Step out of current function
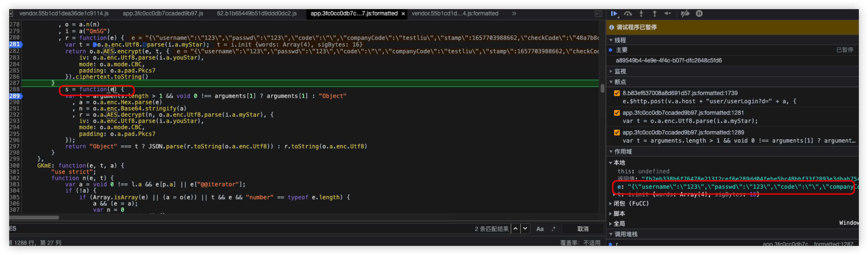 coord(654,13)
